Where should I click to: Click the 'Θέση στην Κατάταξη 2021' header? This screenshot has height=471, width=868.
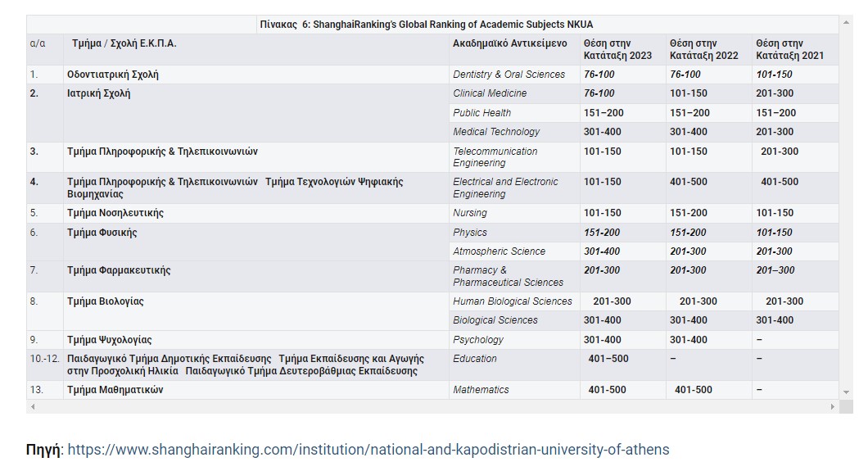pos(789,49)
